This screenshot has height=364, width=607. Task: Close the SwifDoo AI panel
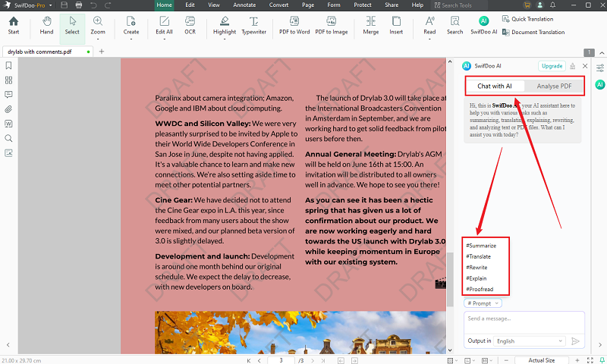pos(585,66)
